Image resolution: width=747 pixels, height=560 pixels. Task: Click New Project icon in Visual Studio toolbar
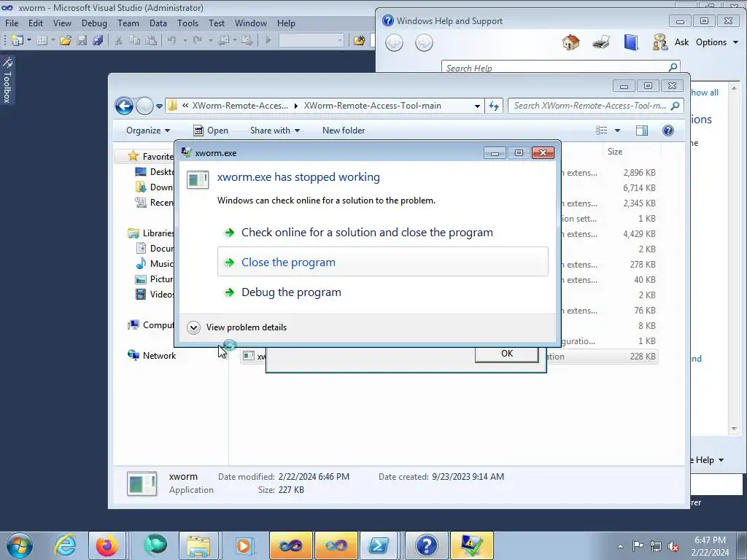point(18,41)
